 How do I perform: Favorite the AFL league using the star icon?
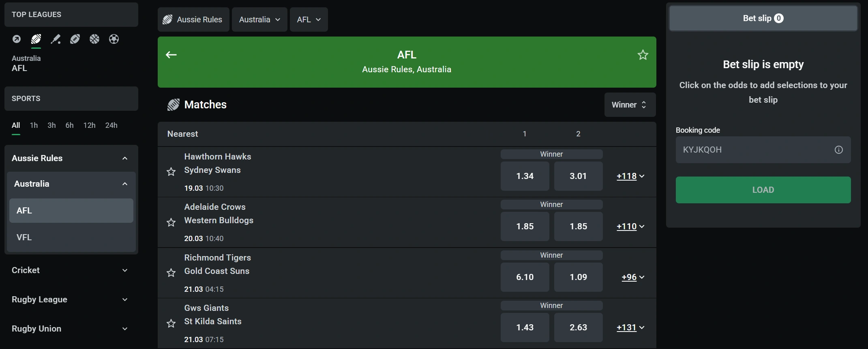tap(643, 55)
